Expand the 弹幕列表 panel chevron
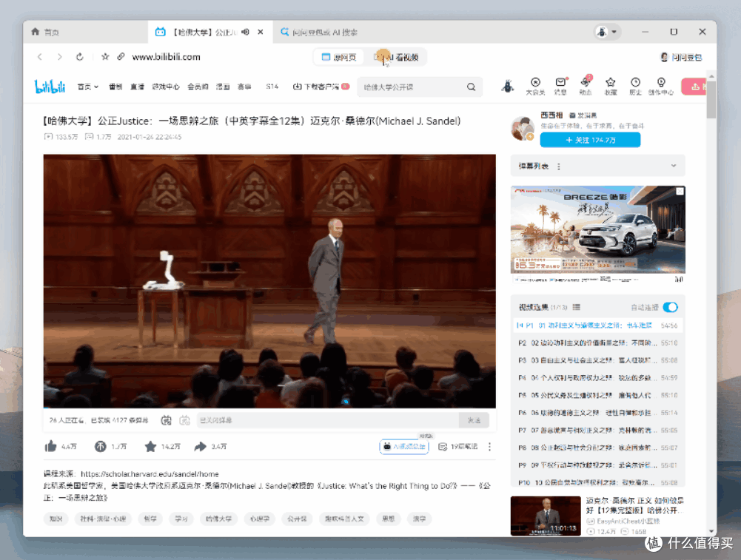This screenshot has height=560, width=741. [674, 166]
